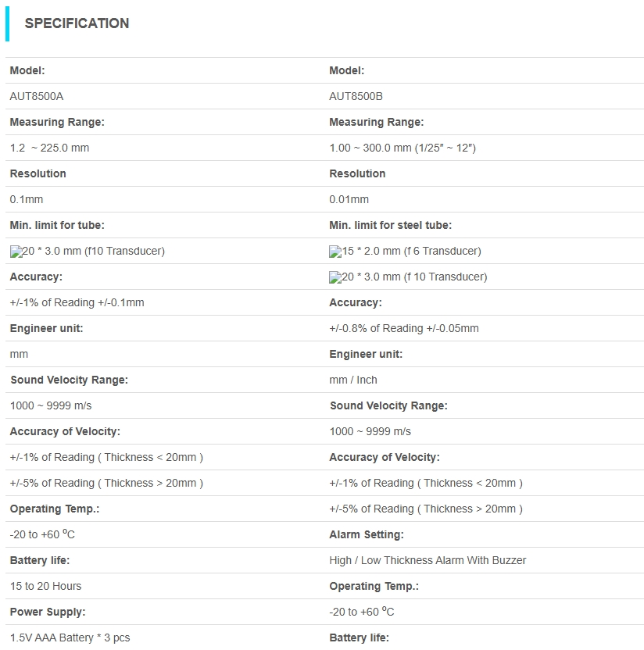
Task: Click High / Low Thickness Alarm With Buzzer
Action: coord(428,560)
